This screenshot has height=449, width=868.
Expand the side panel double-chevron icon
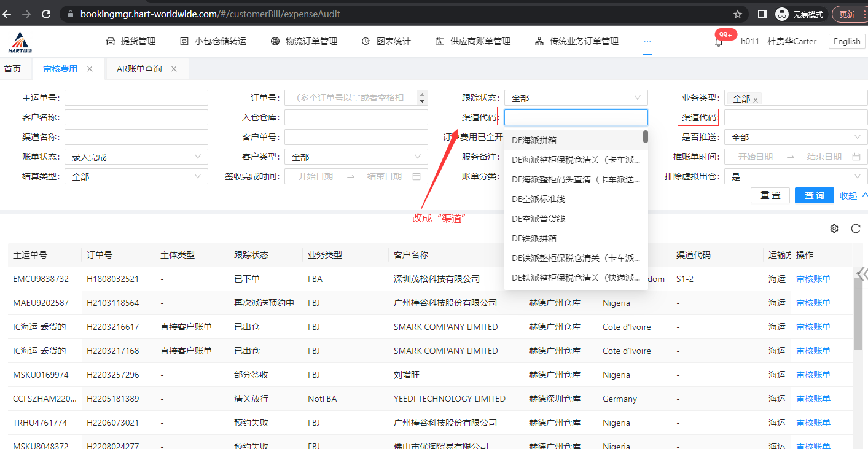point(862,274)
